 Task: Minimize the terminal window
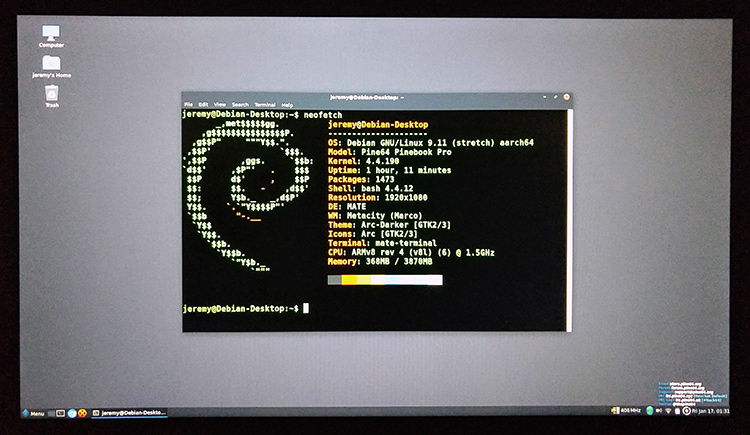tap(544, 97)
